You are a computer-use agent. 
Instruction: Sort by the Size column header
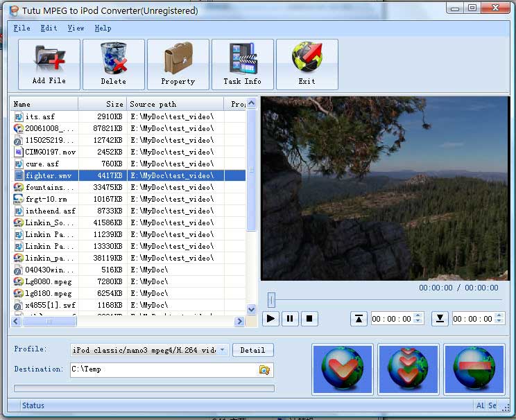tap(103, 104)
